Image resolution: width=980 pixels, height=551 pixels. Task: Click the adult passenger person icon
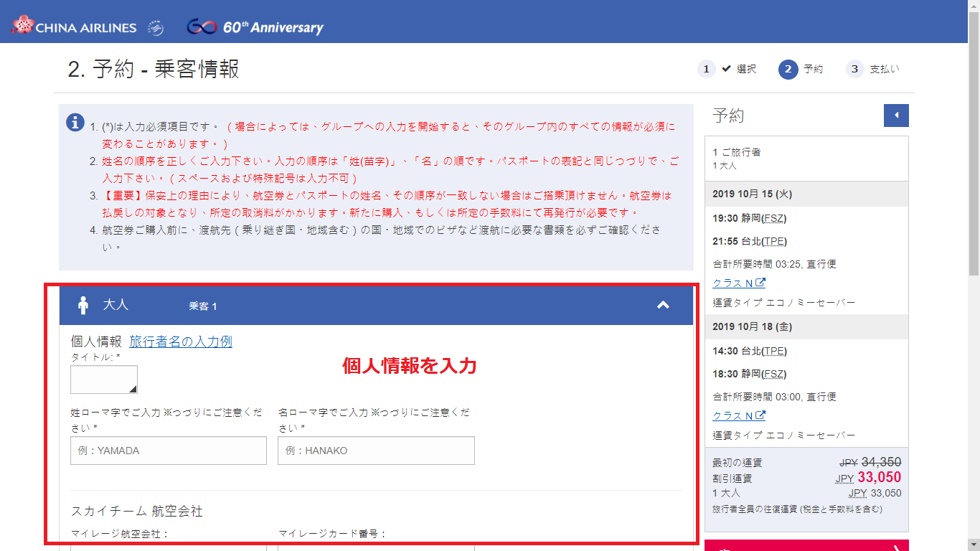pos(83,306)
